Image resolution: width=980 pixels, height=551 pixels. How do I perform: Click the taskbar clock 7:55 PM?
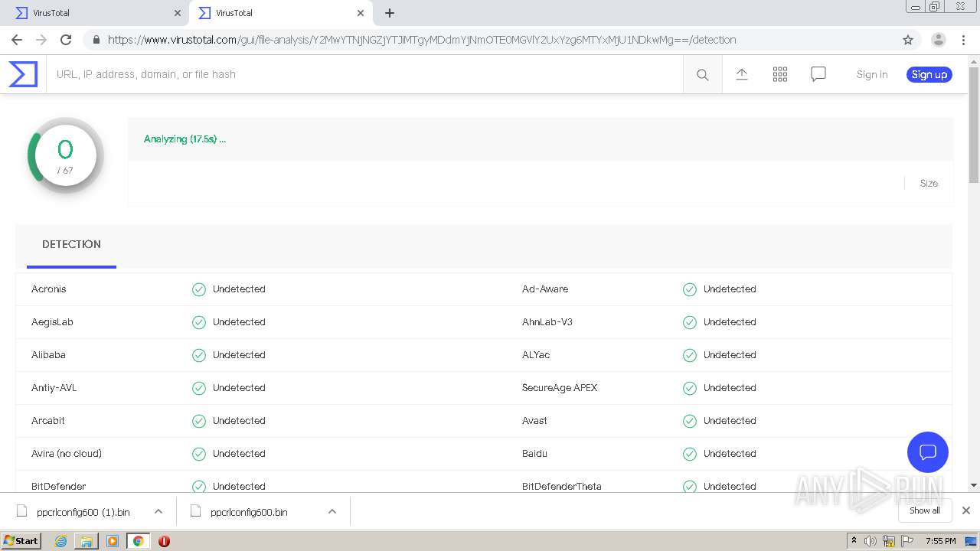[x=941, y=541]
